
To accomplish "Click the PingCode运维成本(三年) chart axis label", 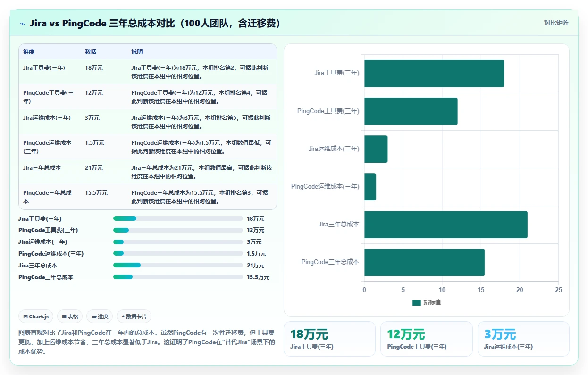I will (x=325, y=186).
